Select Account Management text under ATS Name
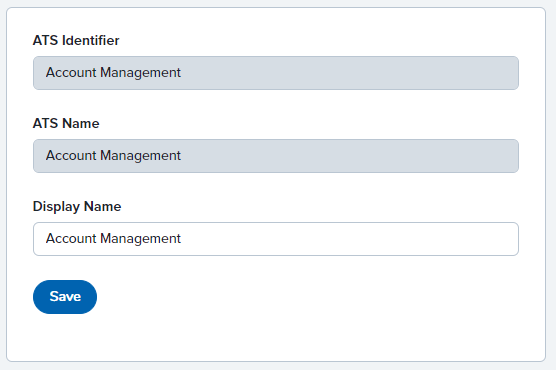556x370 pixels. [113, 156]
